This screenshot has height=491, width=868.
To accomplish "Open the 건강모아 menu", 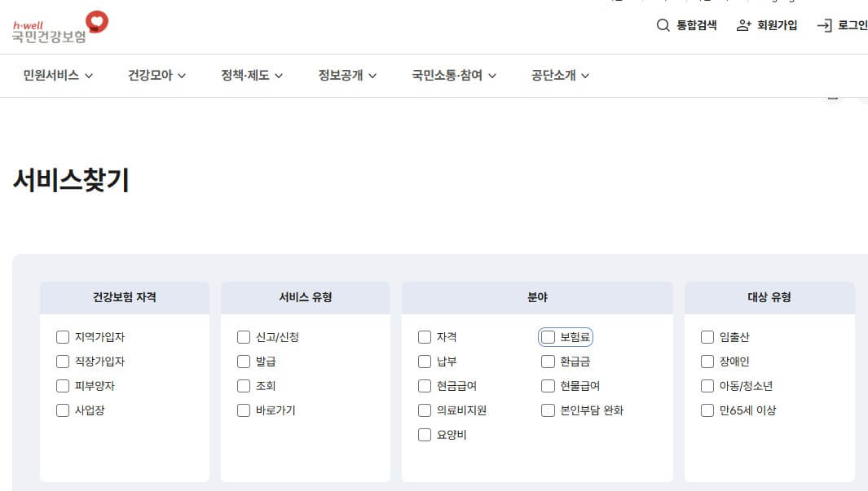I will 150,75.
